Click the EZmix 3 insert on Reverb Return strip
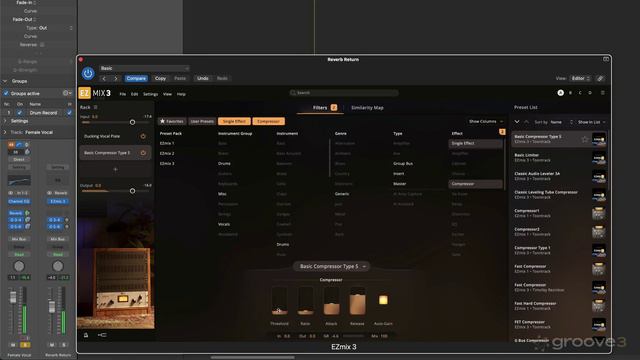Viewport: 640px width, 360px height. [x=58, y=202]
